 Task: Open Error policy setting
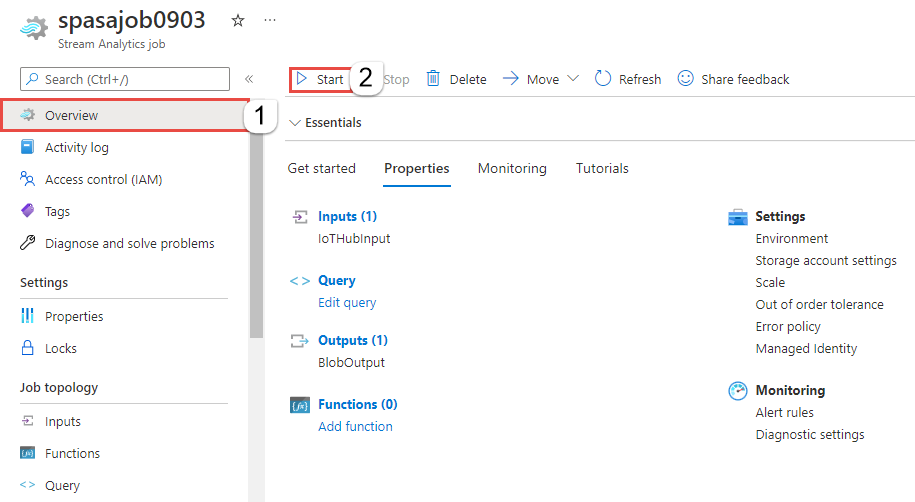pos(788,326)
